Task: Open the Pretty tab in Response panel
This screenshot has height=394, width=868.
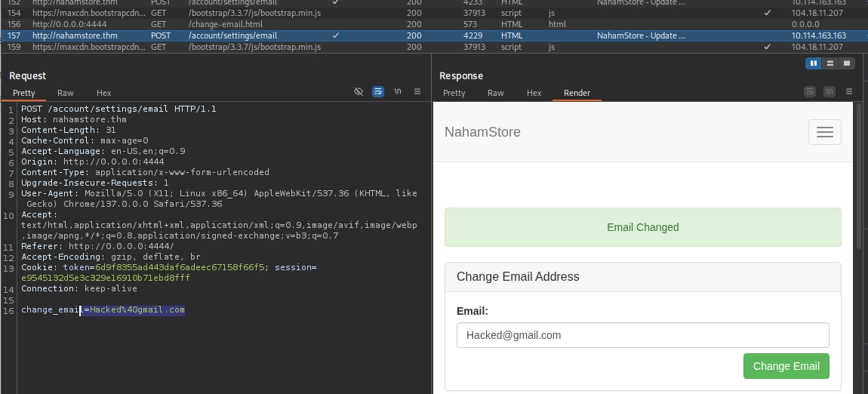Action: 454,93
